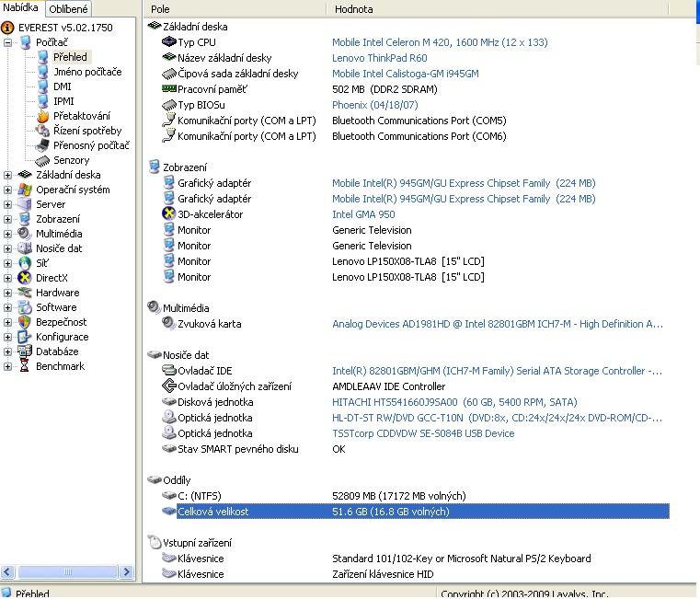The image size is (700, 599).
Task: Click the 3D-akcelerátor row icon
Action: 168,214
